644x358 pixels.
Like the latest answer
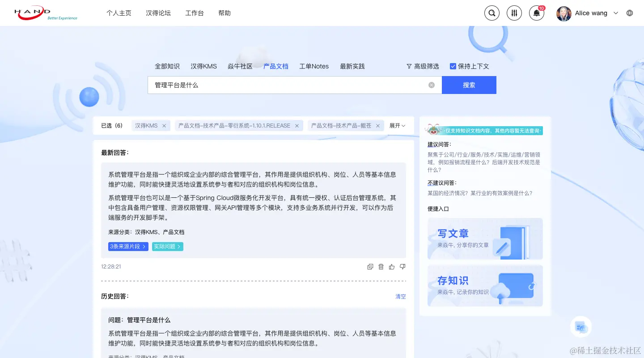coord(392,267)
